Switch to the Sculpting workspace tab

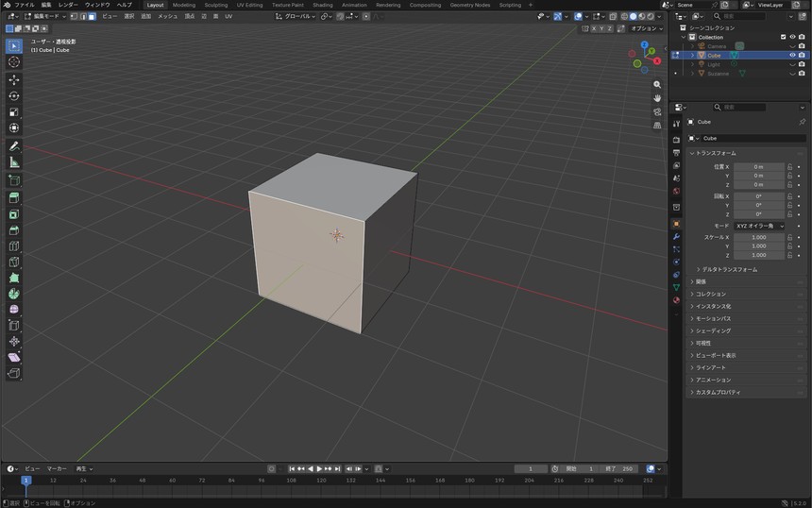(x=216, y=5)
